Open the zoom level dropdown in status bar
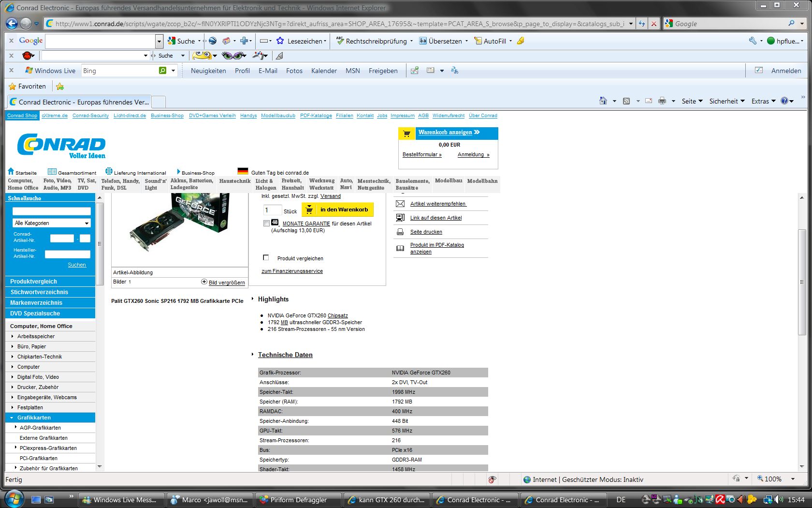The height and width of the screenshot is (508, 812). click(x=793, y=479)
